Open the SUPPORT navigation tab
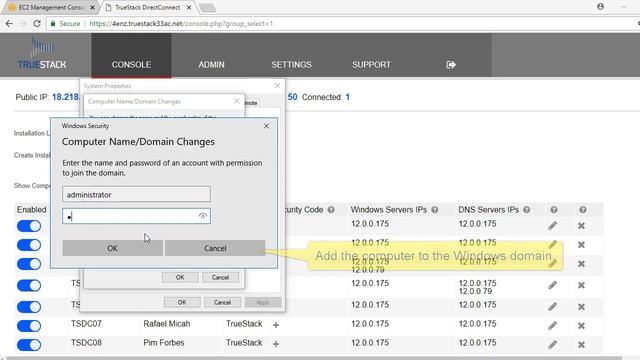The height and width of the screenshot is (360, 640). 371,64
